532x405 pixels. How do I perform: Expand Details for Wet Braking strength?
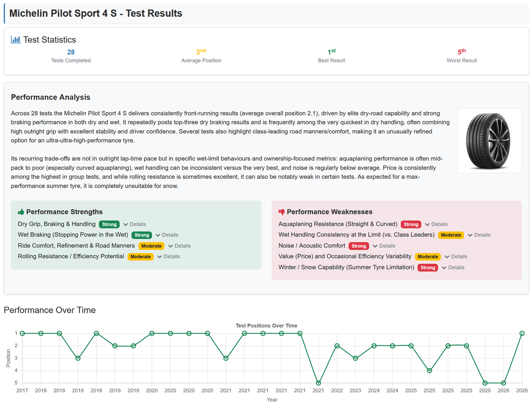(167, 235)
